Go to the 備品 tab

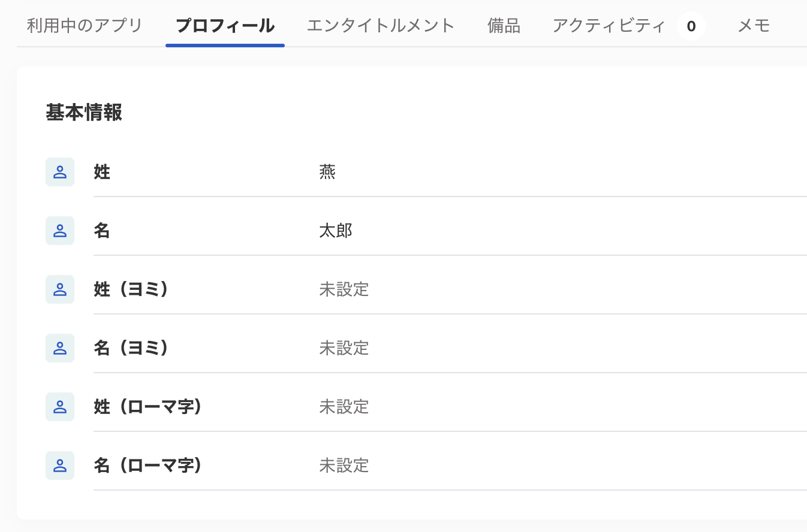(504, 26)
